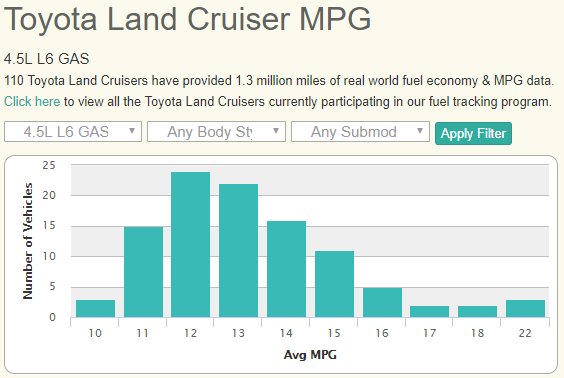Select the bar for 22 MPG
The image size is (564, 378).
coord(526,309)
